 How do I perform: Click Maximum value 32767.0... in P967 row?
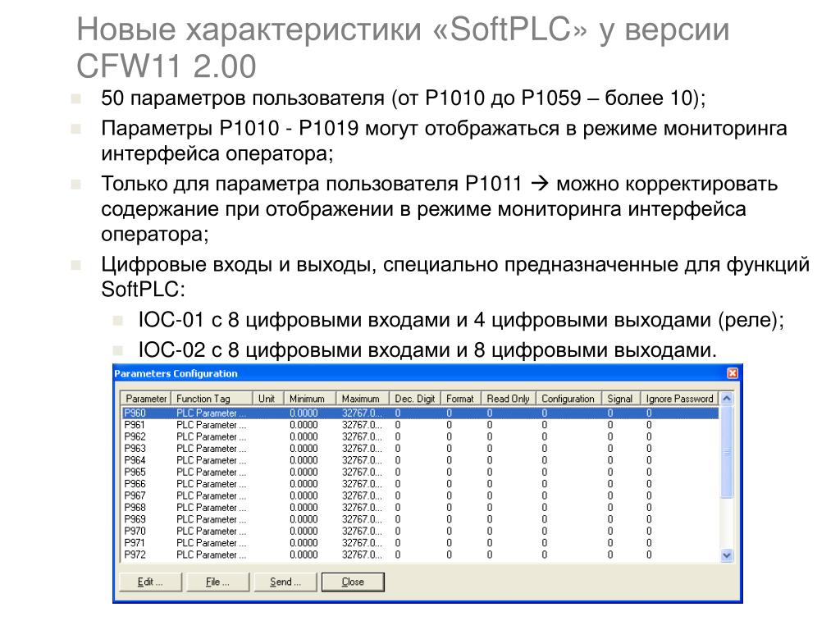click(362, 495)
